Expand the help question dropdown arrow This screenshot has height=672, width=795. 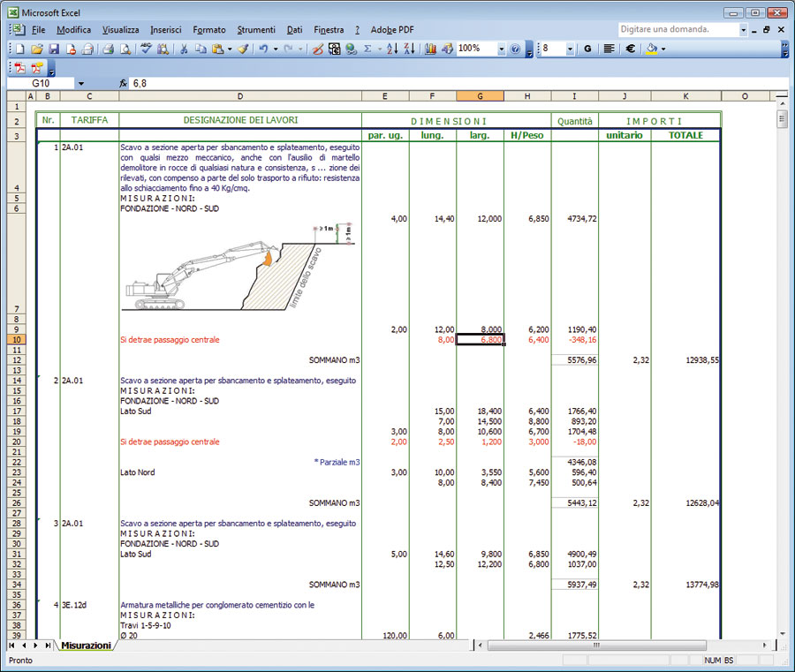click(743, 30)
